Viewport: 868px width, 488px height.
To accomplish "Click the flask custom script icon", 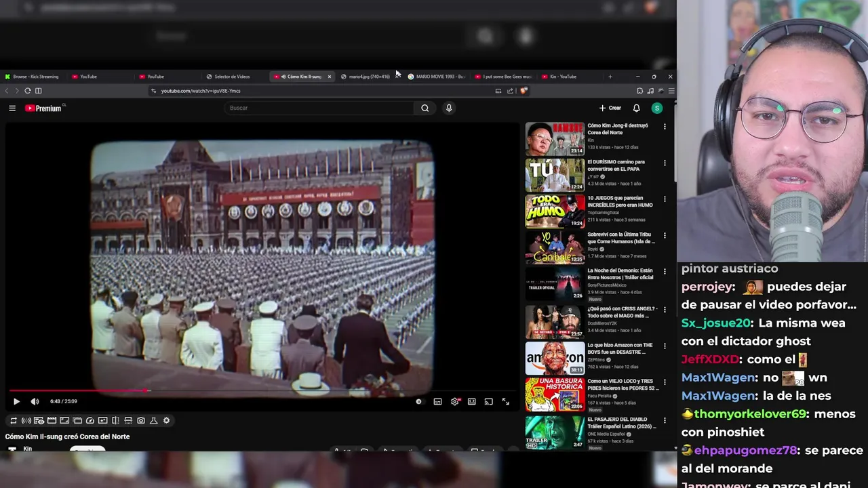I will point(153,420).
